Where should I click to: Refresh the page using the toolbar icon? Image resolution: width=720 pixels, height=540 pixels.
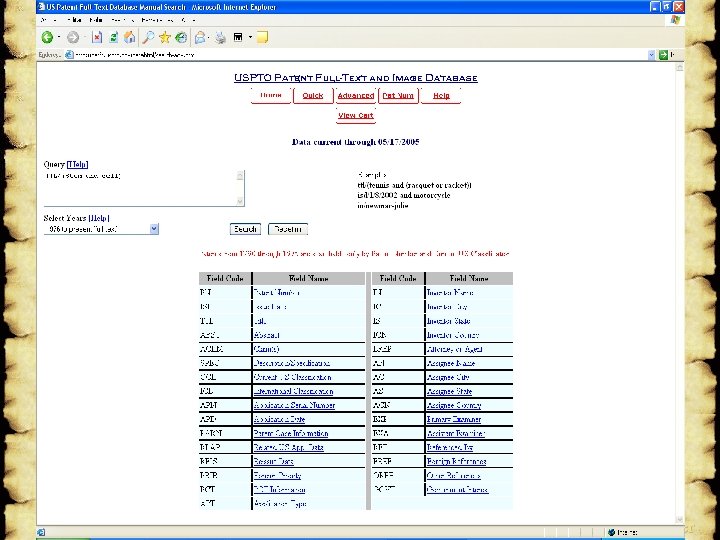coord(113,37)
